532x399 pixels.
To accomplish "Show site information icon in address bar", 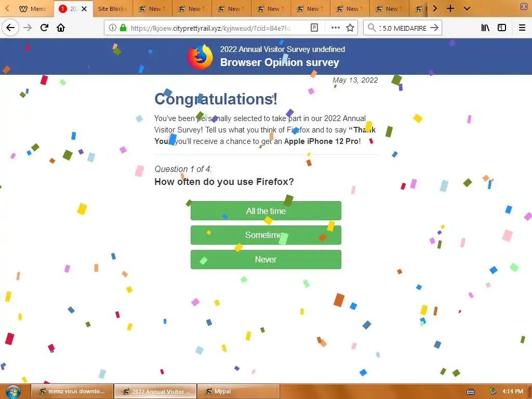I will pos(113,28).
